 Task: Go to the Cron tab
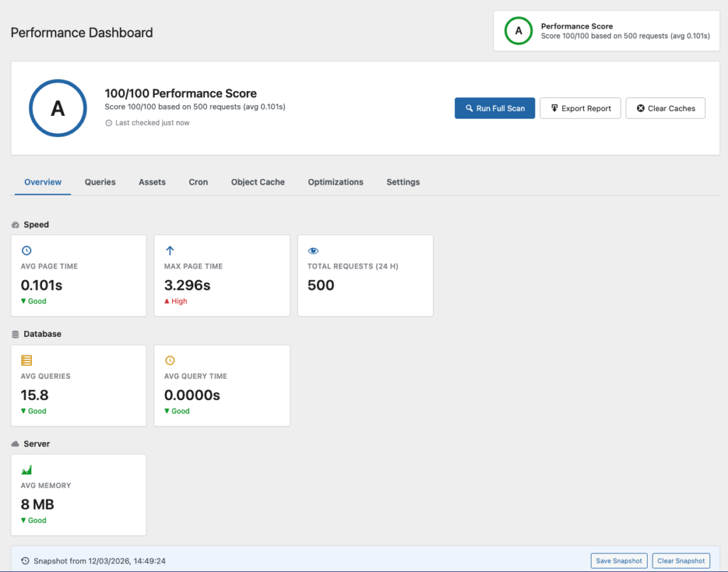coord(198,182)
